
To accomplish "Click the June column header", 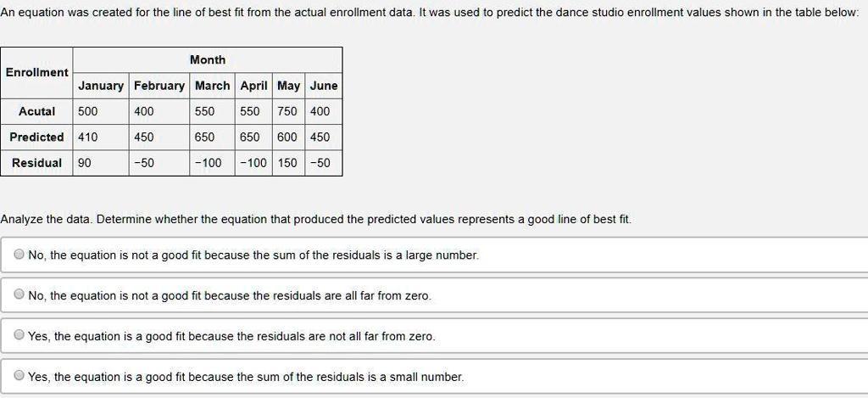I will coord(324,86).
